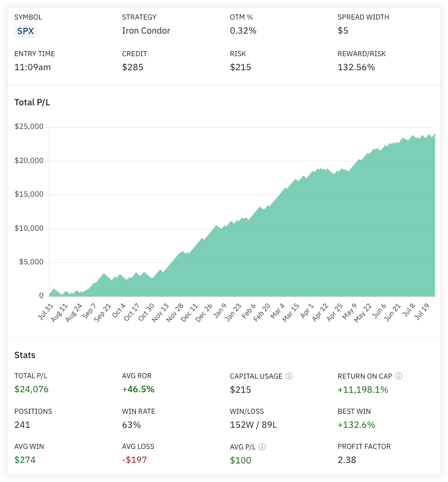Click the Profit Factor value 2.38
This screenshot has width=448, height=482.
coord(347,460)
